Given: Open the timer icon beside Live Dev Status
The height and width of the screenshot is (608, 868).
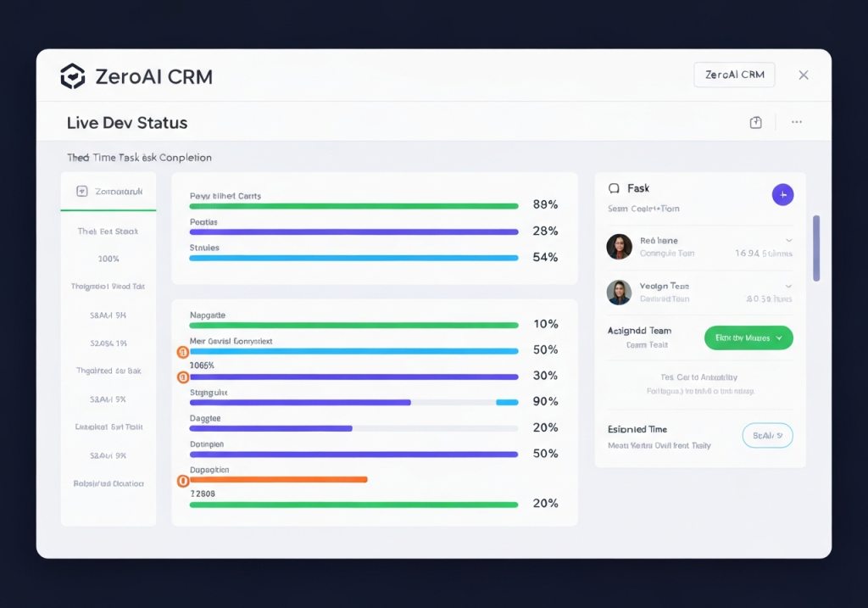Looking at the screenshot, I should (756, 123).
